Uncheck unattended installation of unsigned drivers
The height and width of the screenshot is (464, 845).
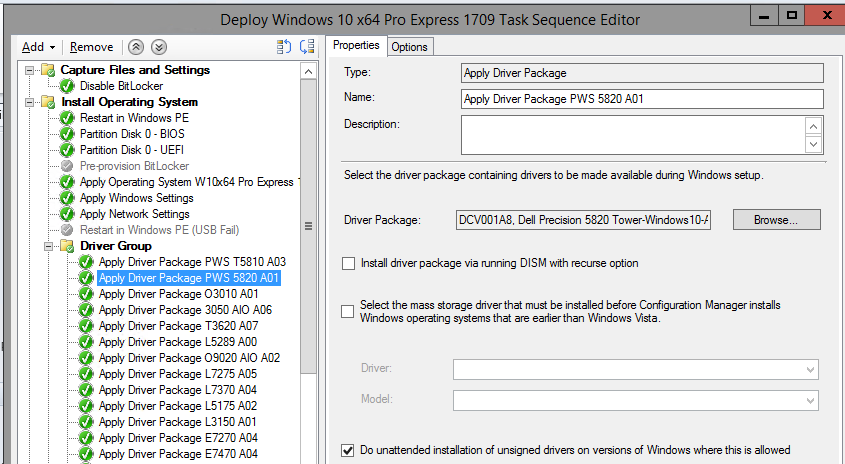[348, 450]
